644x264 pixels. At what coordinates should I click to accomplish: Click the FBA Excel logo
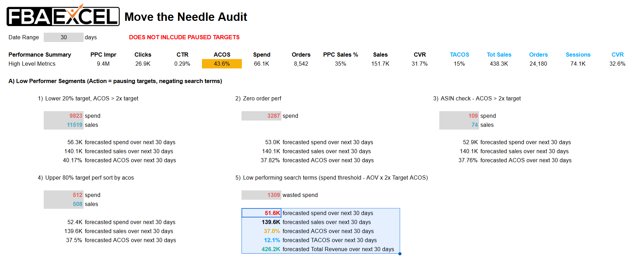63,16
